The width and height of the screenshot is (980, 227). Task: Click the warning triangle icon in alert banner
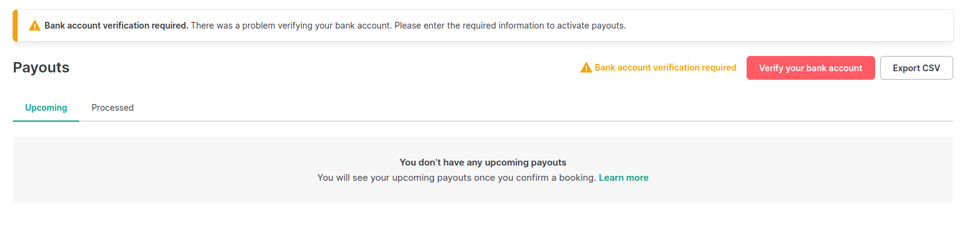coord(35,26)
